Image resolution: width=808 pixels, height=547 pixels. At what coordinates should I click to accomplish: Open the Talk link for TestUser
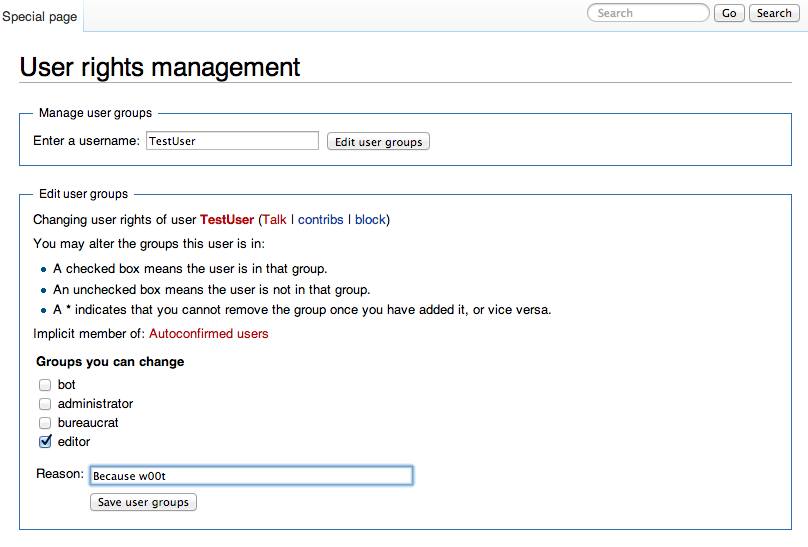coord(275,219)
